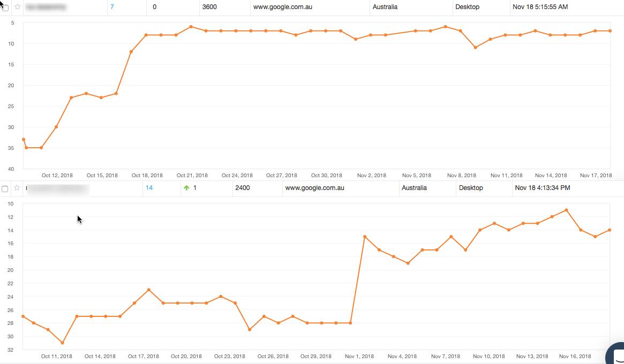Click the blurred keyword name in the first row

pyautogui.click(x=46, y=7)
